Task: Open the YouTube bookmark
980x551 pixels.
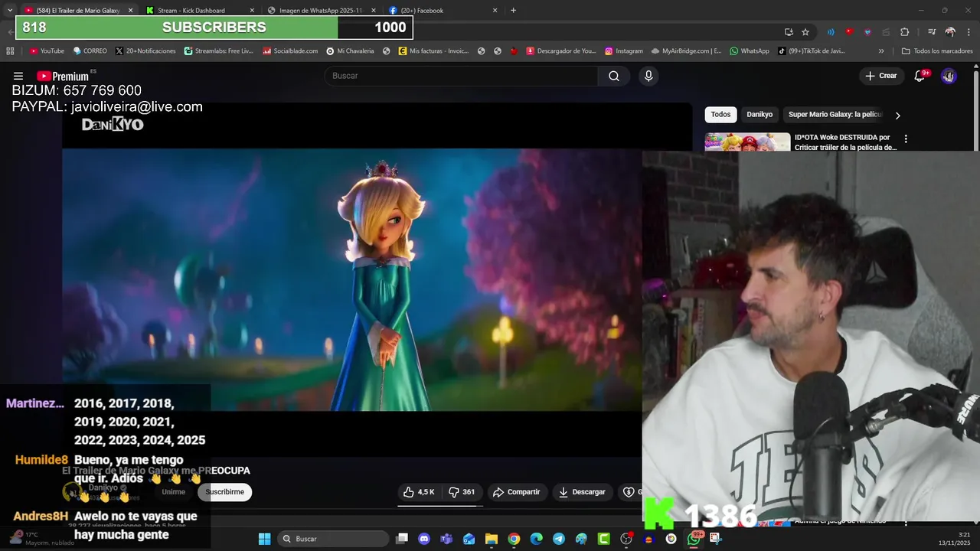Action: tap(47, 51)
